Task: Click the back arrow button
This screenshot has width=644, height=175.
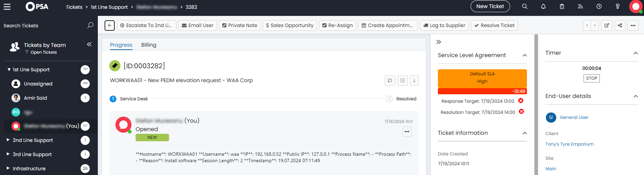Action: tap(110, 25)
